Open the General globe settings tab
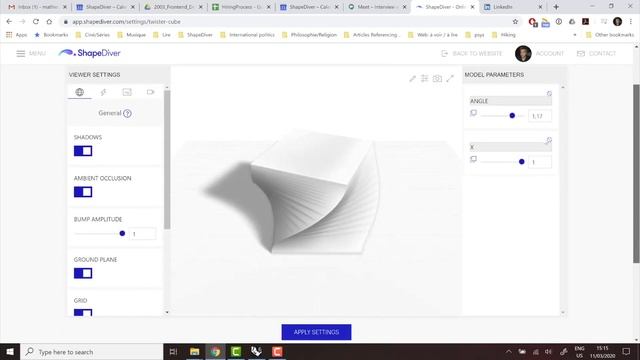Image resolution: width=640 pixels, height=360 pixels. click(x=80, y=92)
